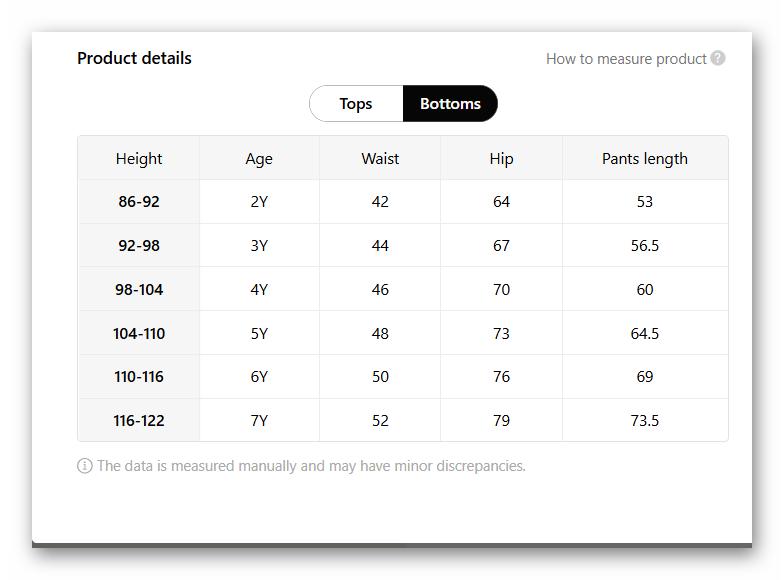Select the 116-122 height row
The width and height of the screenshot is (784, 580).
139,421
